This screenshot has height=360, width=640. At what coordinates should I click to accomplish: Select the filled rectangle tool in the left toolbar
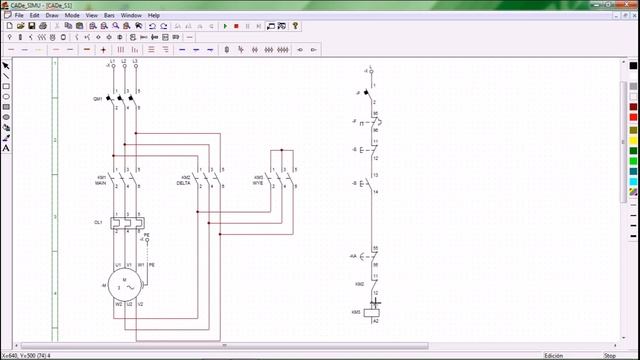coord(6,107)
